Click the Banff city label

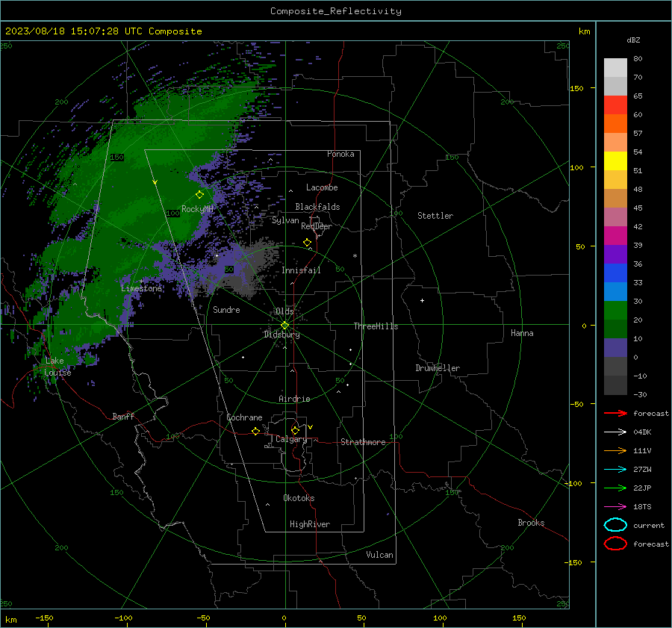pyautogui.click(x=123, y=416)
